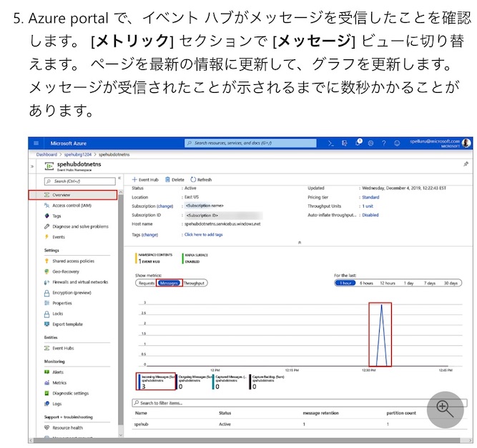Click the spehubrg1204 breadcrumb link
Viewport: 477px width, 448px height.
(x=77, y=154)
